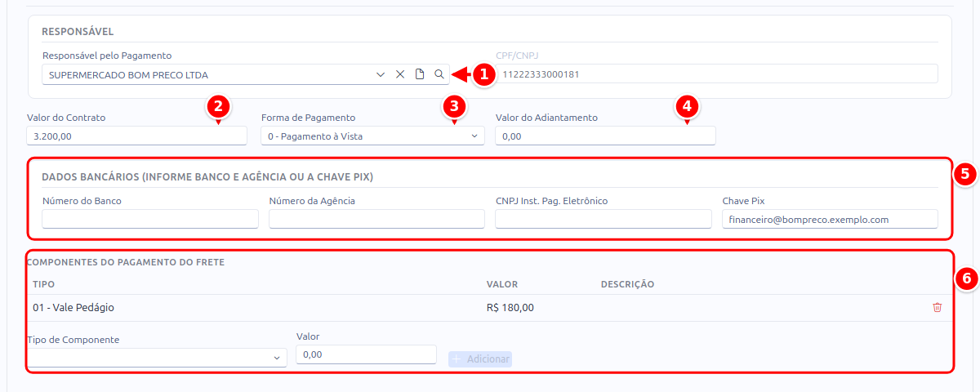This screenshot has height=392, width=980.
Task: Clear the Responsável pelo Pagamento selection
Action: click(400, 74)
